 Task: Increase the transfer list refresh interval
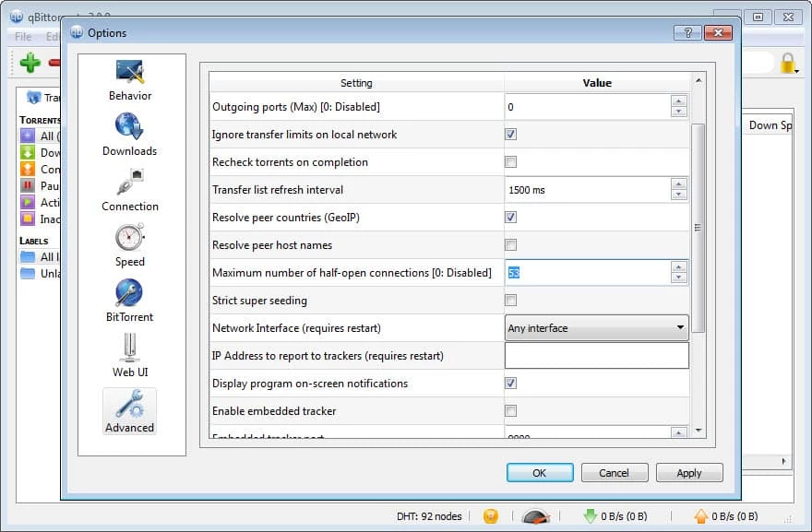(x=679, y=184)
